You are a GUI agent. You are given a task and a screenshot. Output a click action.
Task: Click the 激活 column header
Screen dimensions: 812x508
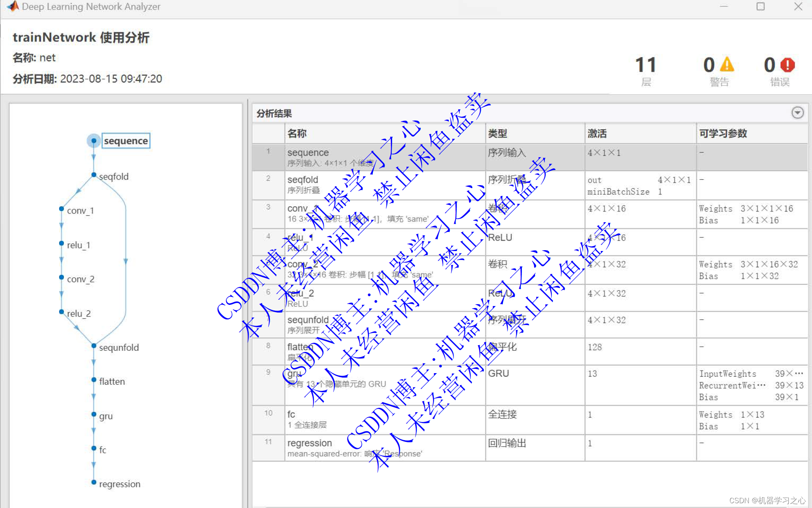(x=640, y=133)
